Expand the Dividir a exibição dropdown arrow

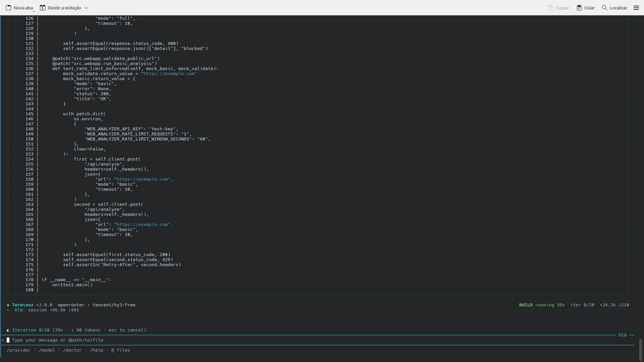point(86,8)
